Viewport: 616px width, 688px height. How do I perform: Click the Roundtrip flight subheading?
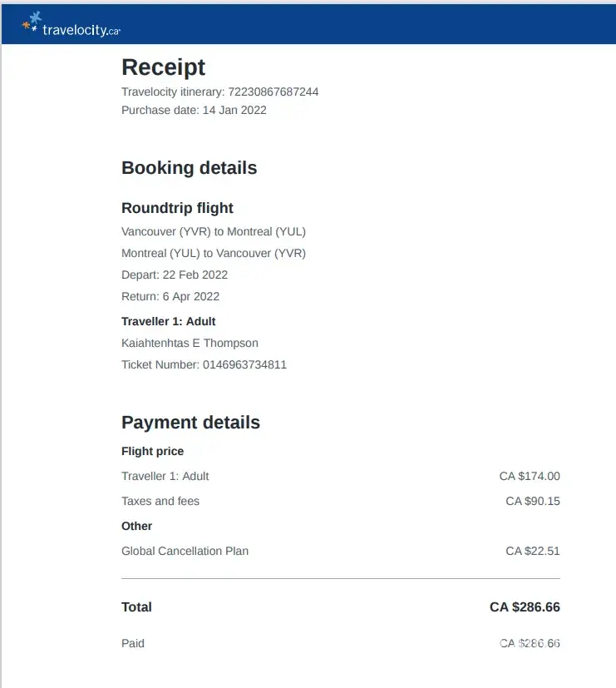(x=177, y=208)
